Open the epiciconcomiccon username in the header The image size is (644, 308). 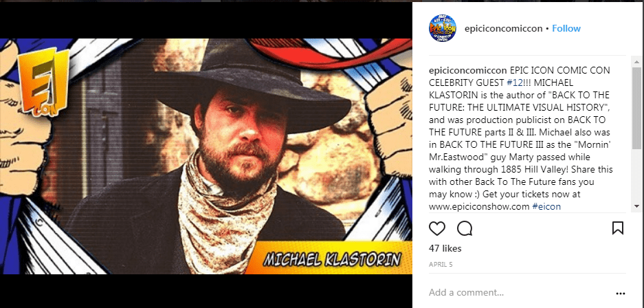pyautogui.click(x=503, y=28)
